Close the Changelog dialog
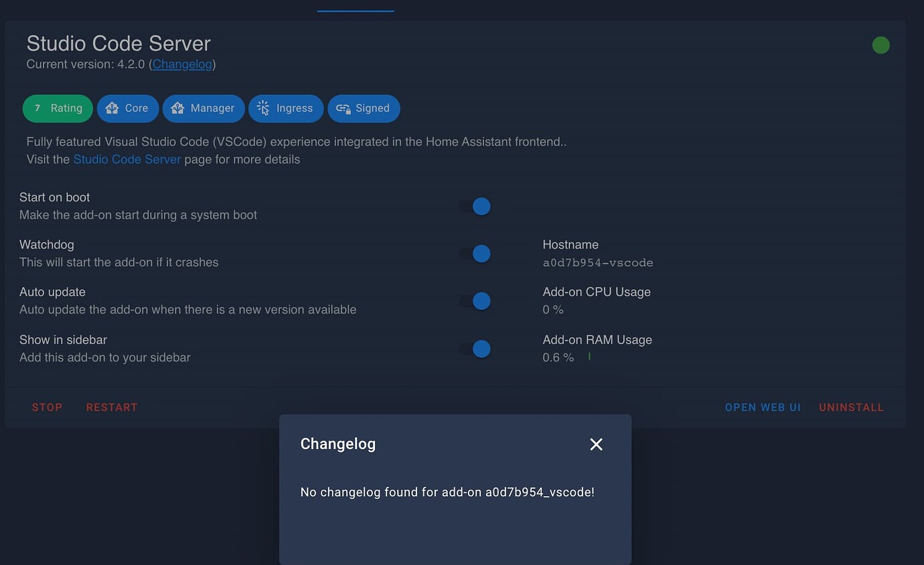Screen dimensions: 924x565 tap(596, 444)
